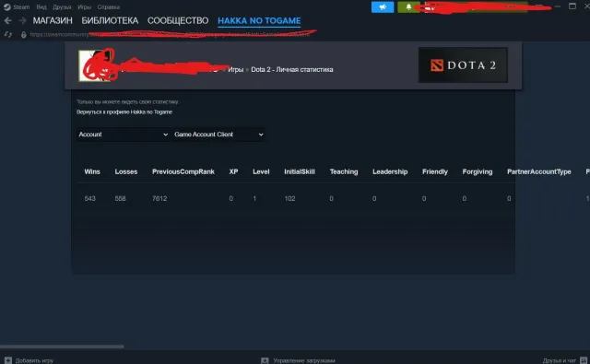Click the back navigation arrow
Image resolution: width=590 pixels, height=364 pixels.
[7, 20]
